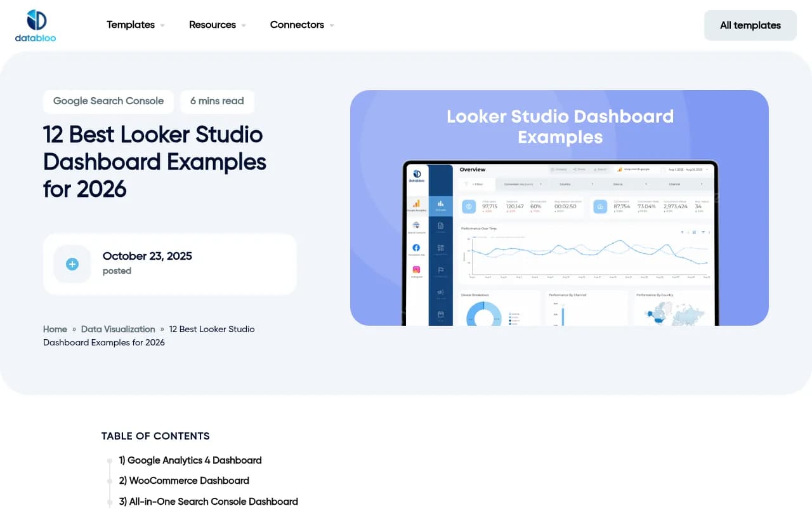This screenshot has height=508, width=812.
Task: Select the Google Analytics icon in the dashboard sidebar
Action: [x=416, y=203]
